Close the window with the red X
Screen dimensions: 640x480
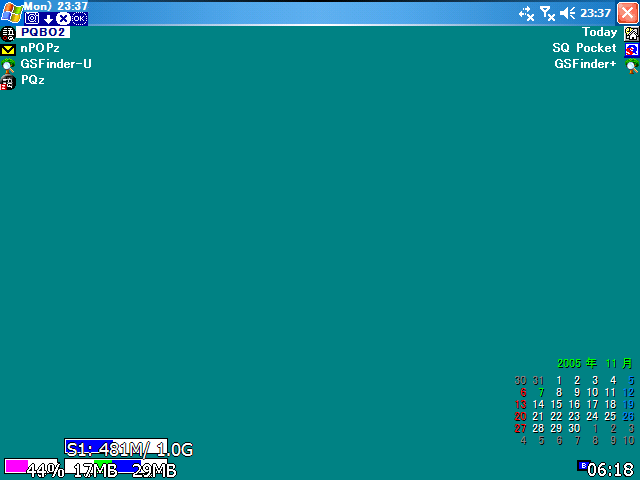[x=627, y=13]
